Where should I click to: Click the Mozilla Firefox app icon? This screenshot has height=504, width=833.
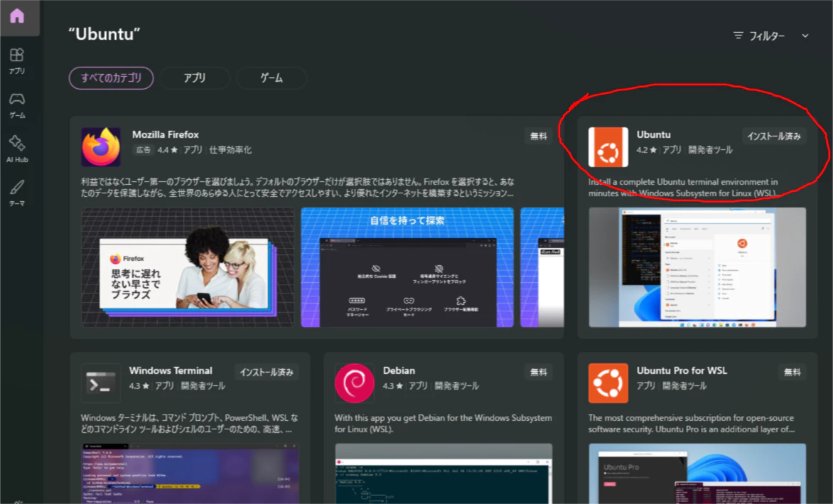coord(101,147)
